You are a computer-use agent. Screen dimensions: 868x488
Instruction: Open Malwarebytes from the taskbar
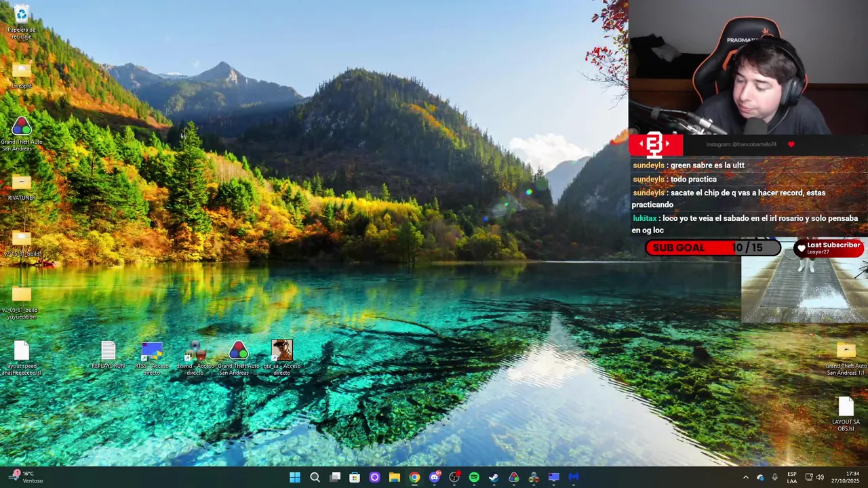coord(574,477)
